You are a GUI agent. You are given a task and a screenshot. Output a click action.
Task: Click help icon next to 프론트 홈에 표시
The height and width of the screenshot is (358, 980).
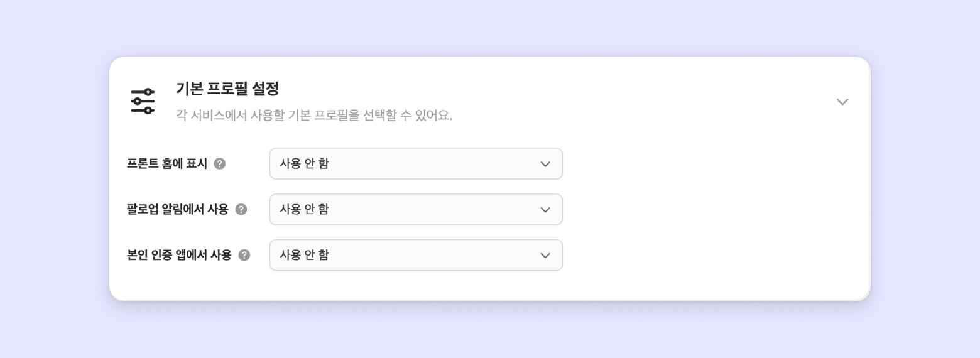(219, 164)
